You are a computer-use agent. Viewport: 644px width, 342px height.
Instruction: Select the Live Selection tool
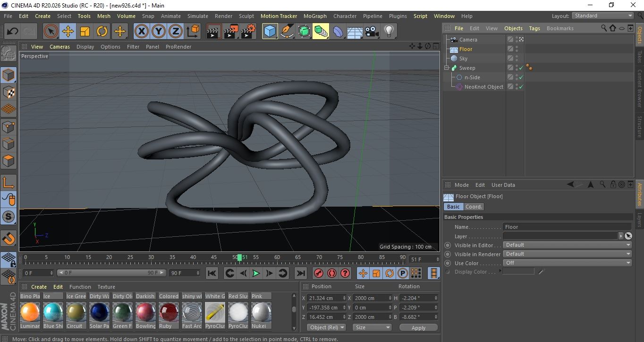point(51,32)
